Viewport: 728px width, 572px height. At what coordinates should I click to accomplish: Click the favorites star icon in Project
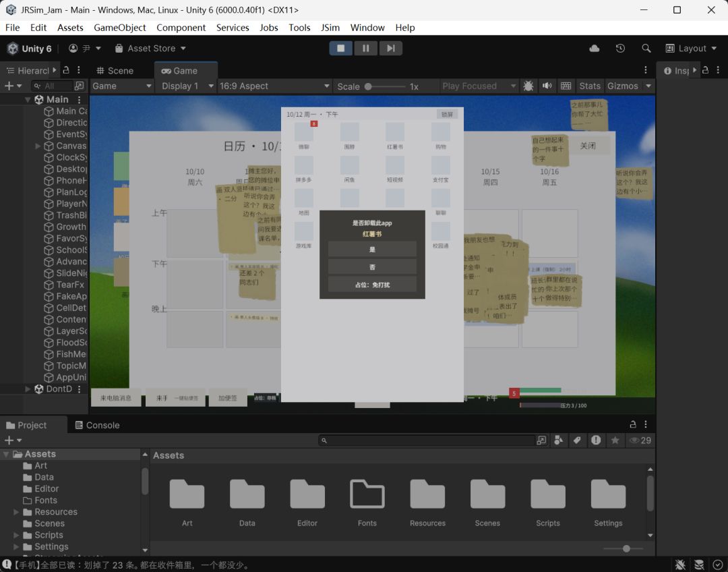pos(615,440)
